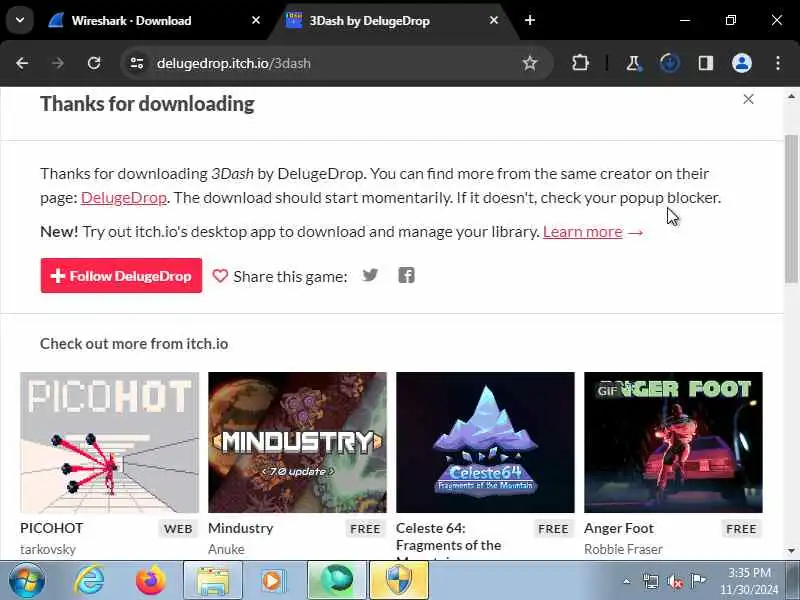This screenshot has width=800, height=600.
Task: Launch Firefox from the taskbar
Action: point(151,581)
